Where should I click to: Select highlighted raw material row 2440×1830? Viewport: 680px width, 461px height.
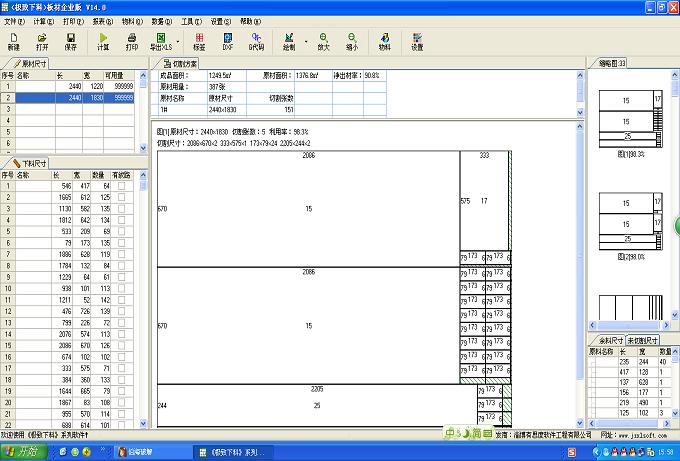(x=67, y=98)
